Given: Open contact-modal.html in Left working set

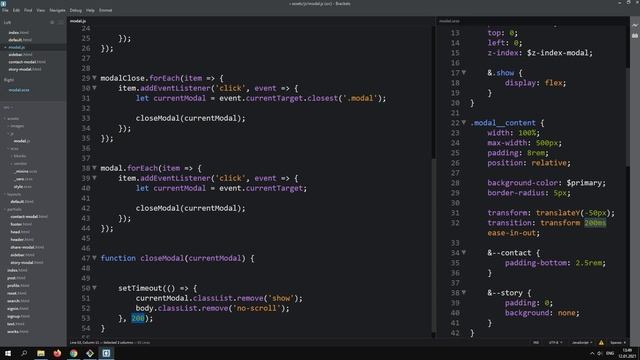Looking at the screenshot, I should click(x=27, y=62).
